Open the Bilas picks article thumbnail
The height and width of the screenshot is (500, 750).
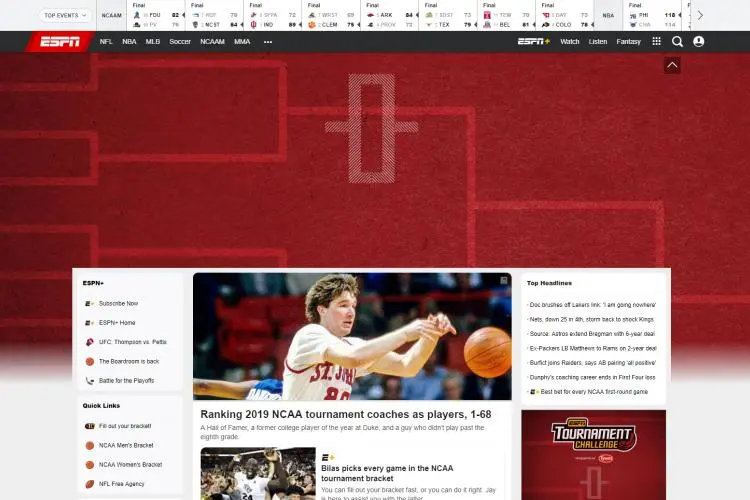tap(258, 474)
